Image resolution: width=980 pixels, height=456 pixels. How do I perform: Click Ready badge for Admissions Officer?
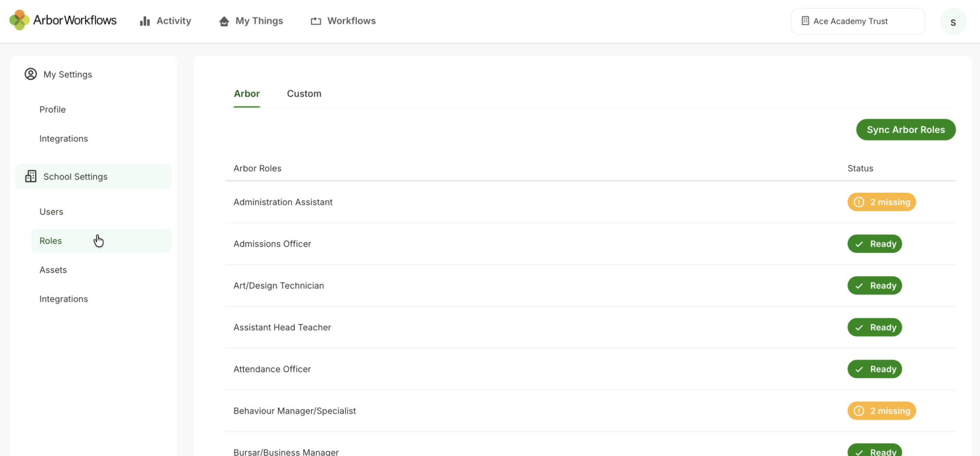[874, 244]
